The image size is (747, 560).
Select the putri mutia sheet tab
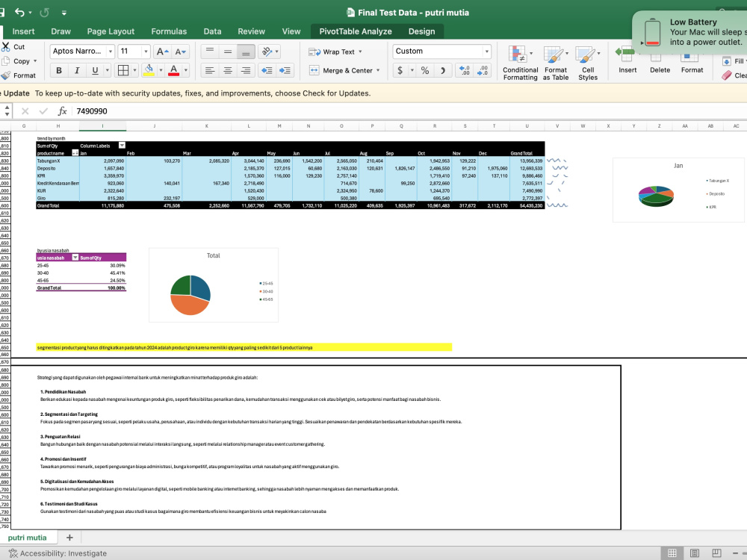(27, 538)
